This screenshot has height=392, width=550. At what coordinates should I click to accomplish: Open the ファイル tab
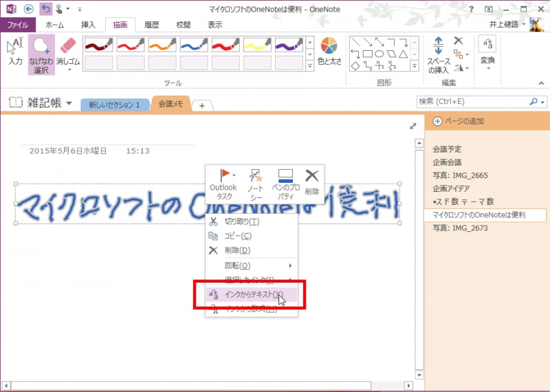(x=18, y=25)
